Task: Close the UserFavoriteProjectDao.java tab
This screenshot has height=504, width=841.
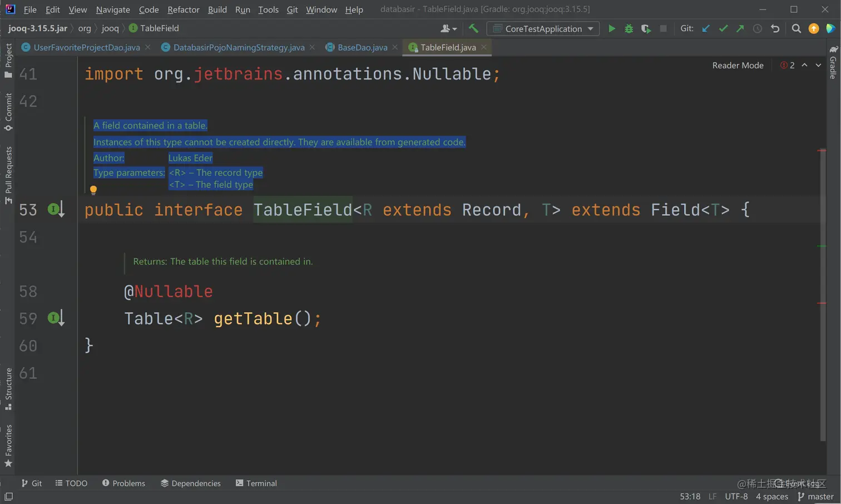Action: pos(147,47)
